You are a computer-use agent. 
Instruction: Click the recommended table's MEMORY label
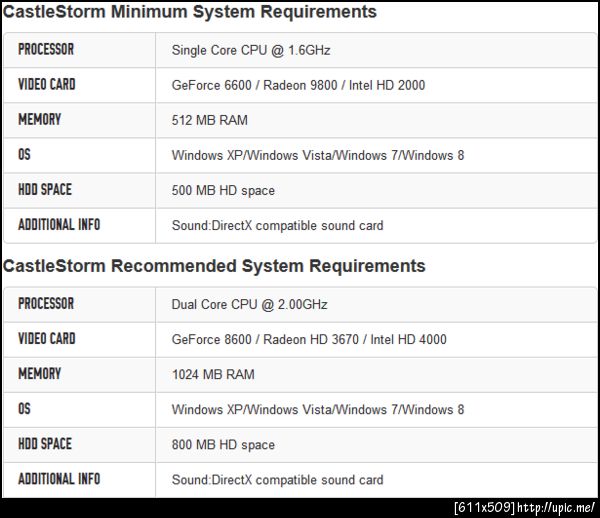pos(39,374)
